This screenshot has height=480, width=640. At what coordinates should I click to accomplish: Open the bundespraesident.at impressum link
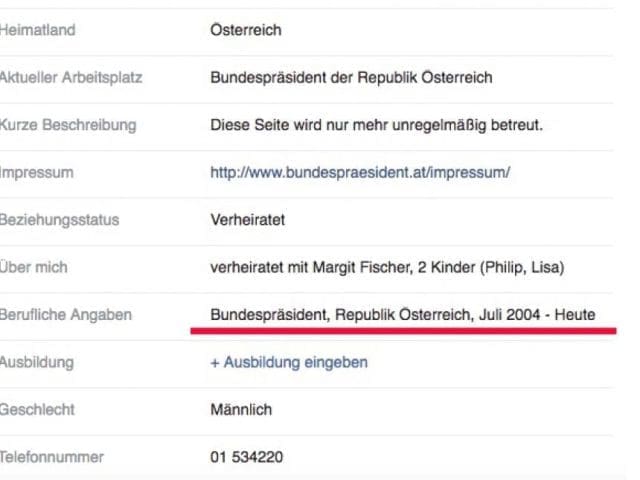click(360, 173)
